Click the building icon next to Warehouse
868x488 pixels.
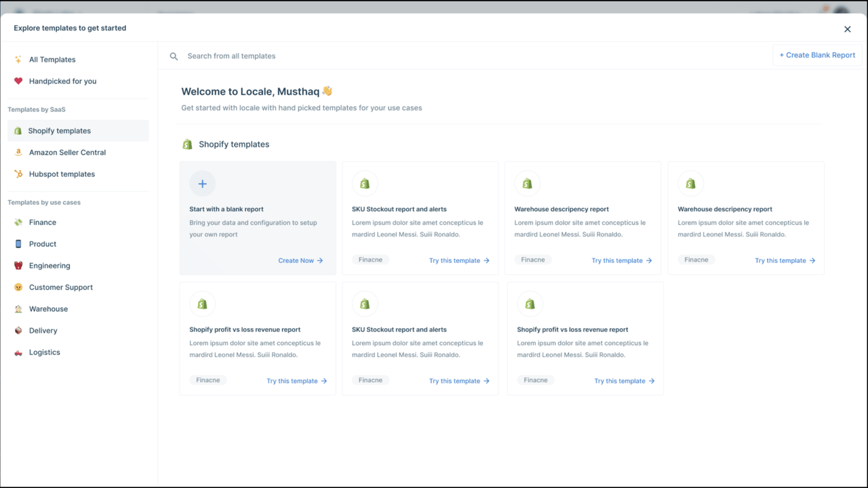pyautogui.click(x=18, y=309)
